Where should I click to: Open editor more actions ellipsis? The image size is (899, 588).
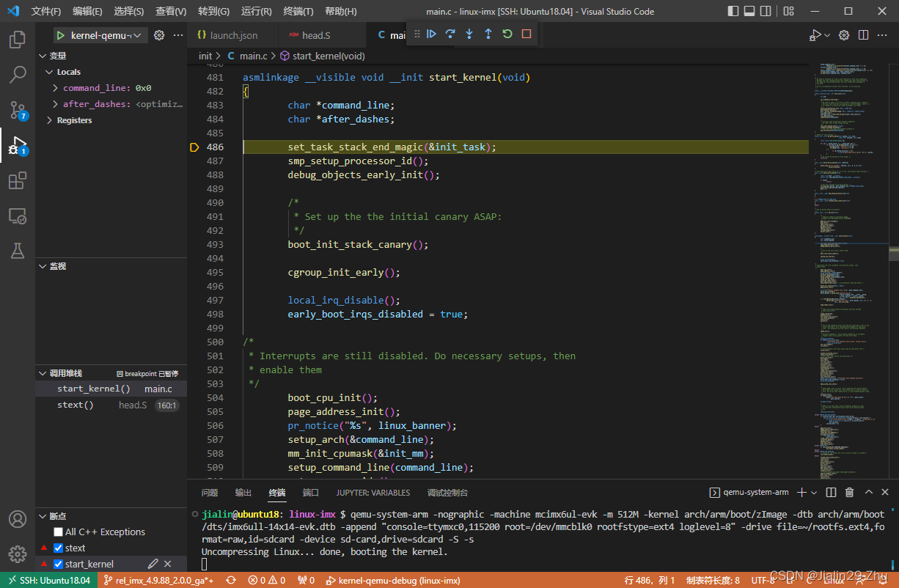[x=883, y=35]
